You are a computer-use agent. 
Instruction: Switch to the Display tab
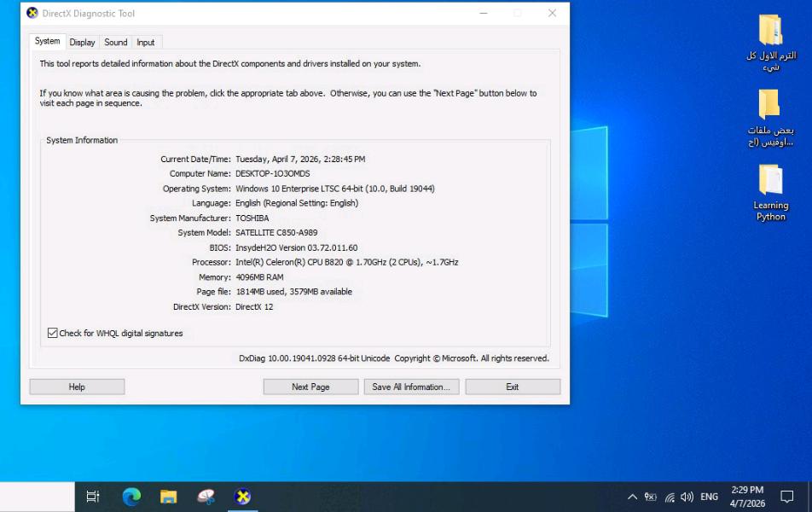(x=83, y=42)
